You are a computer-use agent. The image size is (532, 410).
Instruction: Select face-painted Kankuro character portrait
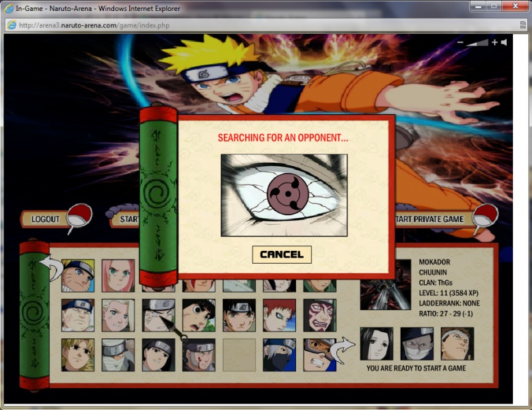(319, 315)
